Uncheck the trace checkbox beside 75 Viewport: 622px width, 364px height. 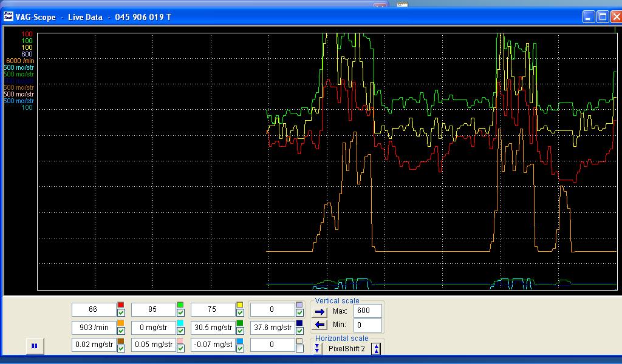click(240, 312)
